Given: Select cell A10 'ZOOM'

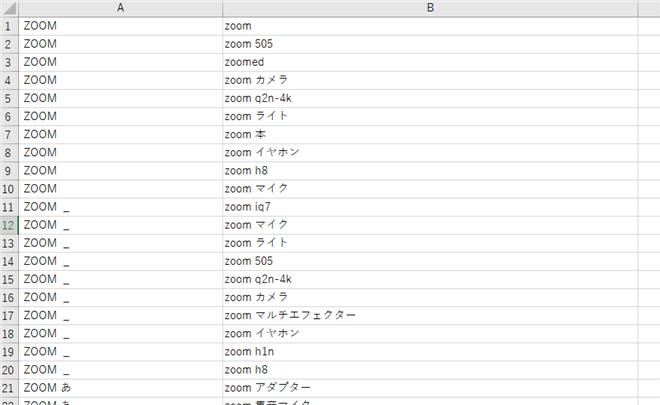Looking at the screenshot, I should 120,189.
